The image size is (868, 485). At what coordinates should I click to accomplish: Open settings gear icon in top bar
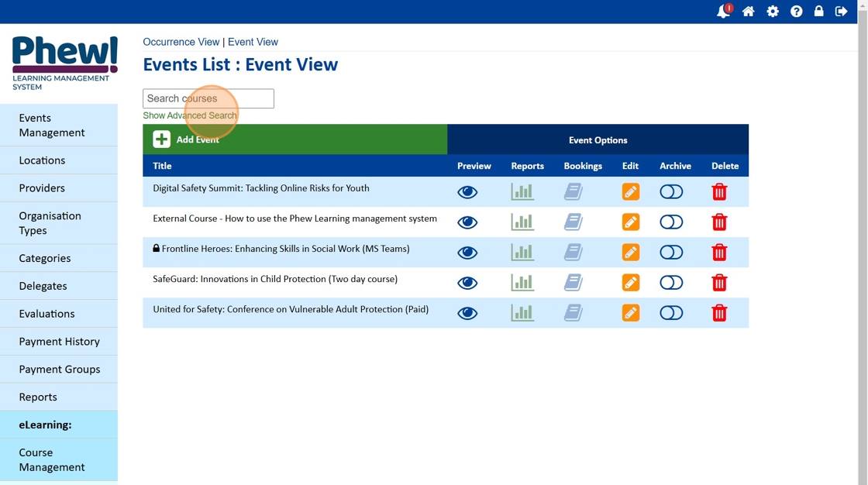tap(773, 11)
